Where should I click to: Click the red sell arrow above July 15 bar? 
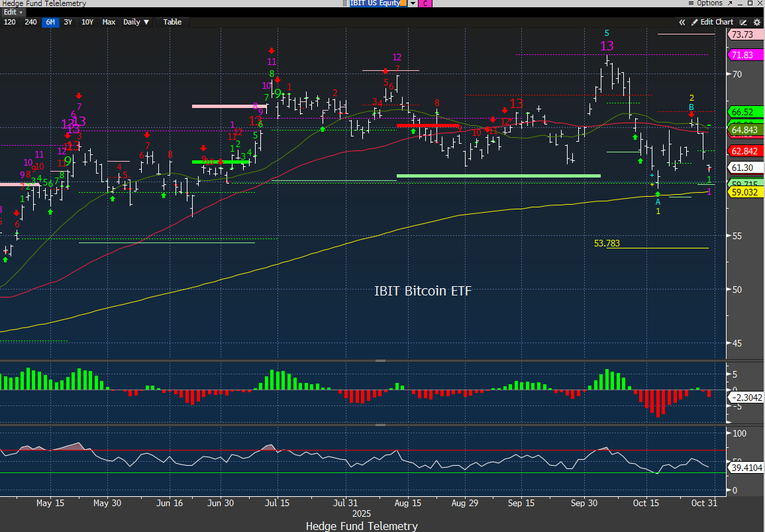pos(271,51)
